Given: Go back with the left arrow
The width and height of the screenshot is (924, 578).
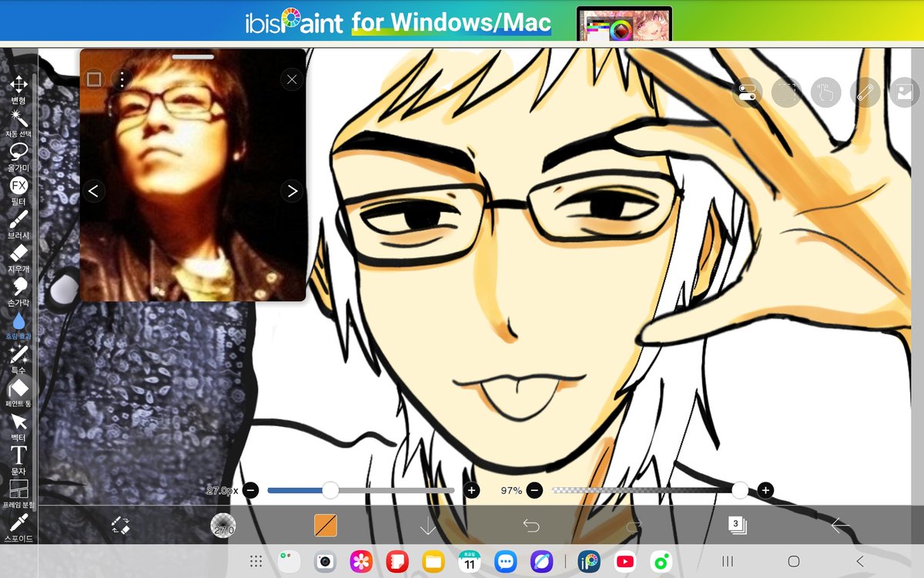Looking at the screenshot, I should tap(839, 526).
